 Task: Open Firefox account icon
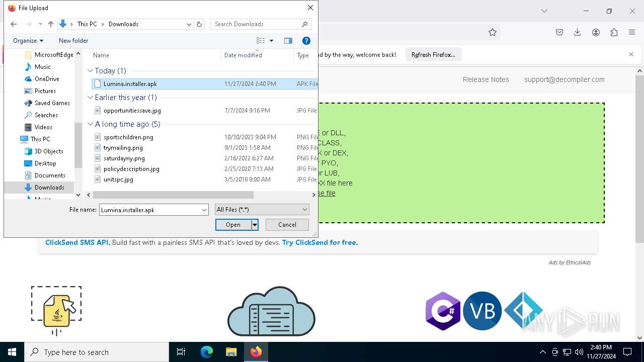pyautogui.click(x=596, y=32)
